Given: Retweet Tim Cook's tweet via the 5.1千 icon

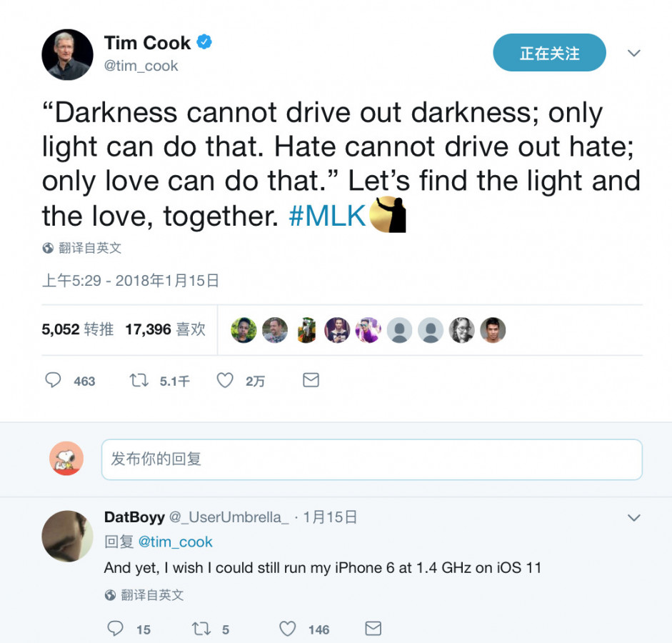Looking at the screenshot, I should click(139, 380).
